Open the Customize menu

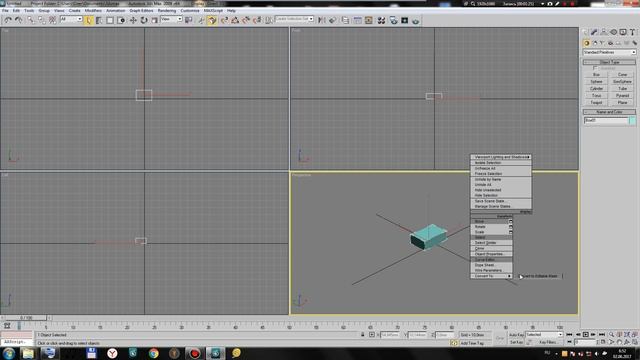click(190, 11)
